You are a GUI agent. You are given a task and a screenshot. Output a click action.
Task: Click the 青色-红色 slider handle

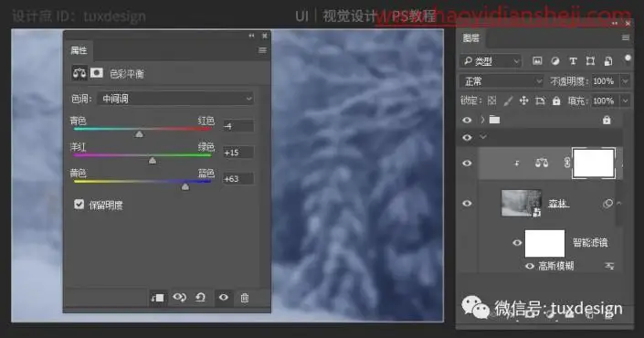click(139, 134)
